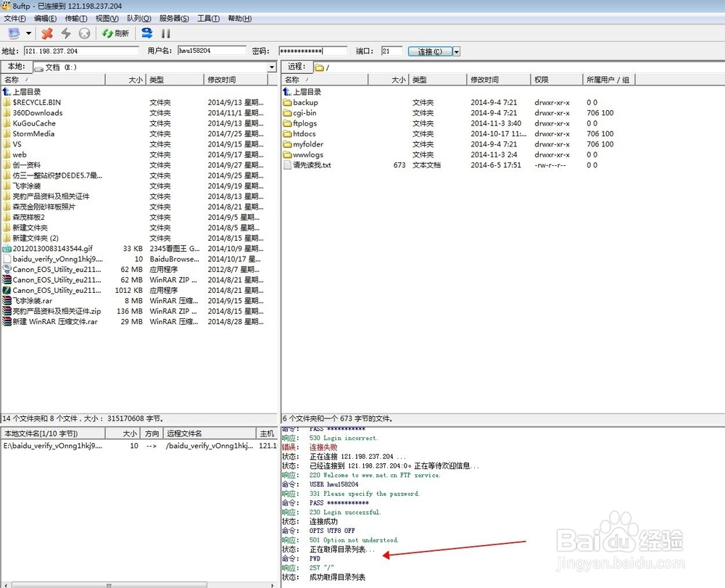725x588 pixels.
Task: Select the remote backup folder icon
Action: tap(287, 102)
